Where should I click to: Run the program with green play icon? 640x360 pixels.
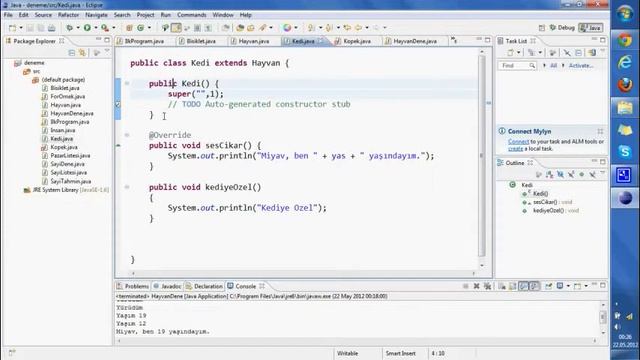click(87, 28)
